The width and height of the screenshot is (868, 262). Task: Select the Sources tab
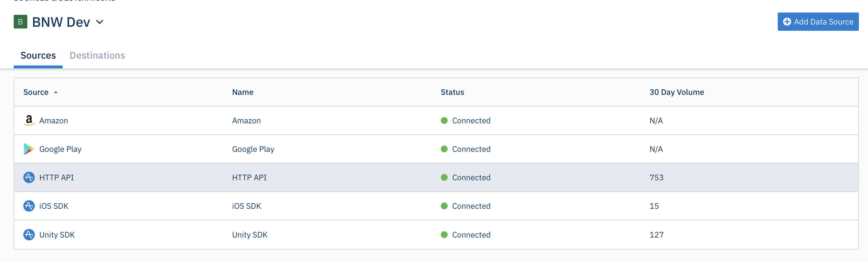click(38, 55)
